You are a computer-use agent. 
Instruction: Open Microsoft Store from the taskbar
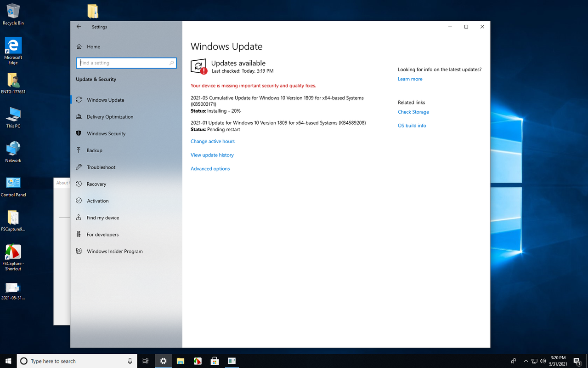click(215, 361)
